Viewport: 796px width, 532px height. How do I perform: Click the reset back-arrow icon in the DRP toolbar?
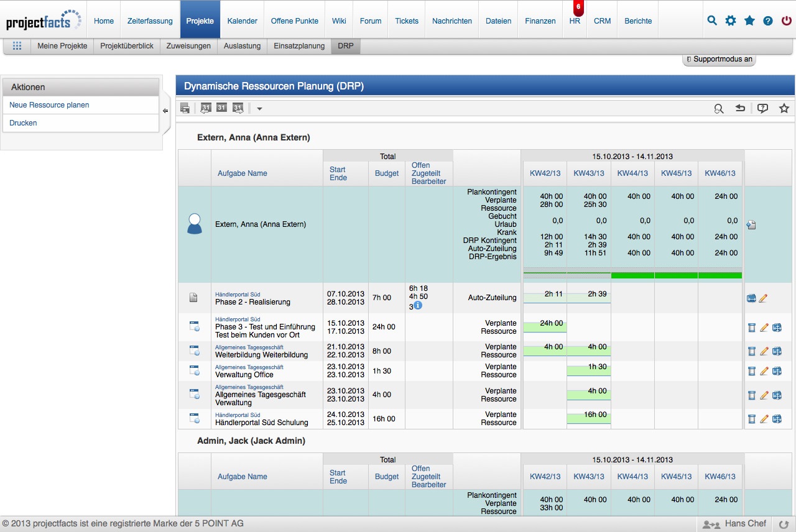(x=740, y=108)
